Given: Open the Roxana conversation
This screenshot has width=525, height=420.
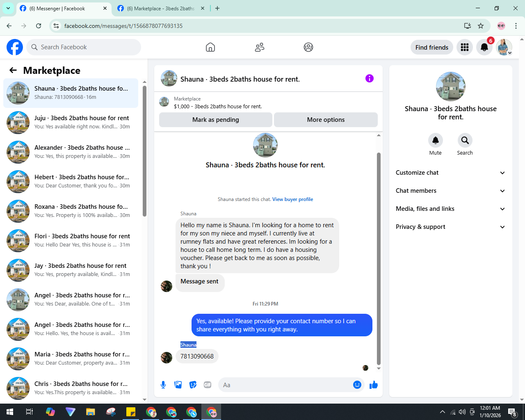Looking at the screenshot, I should click(x=71, y=211).
